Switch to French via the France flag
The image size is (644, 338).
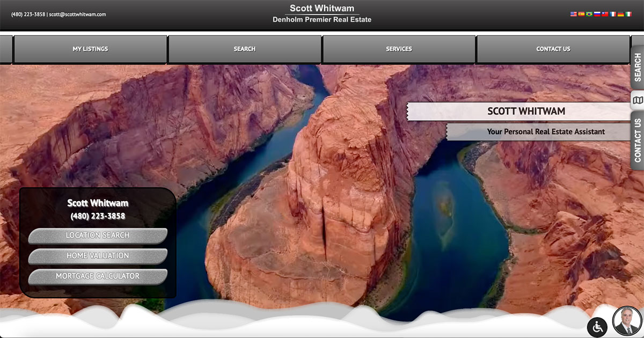coord(613,14)
